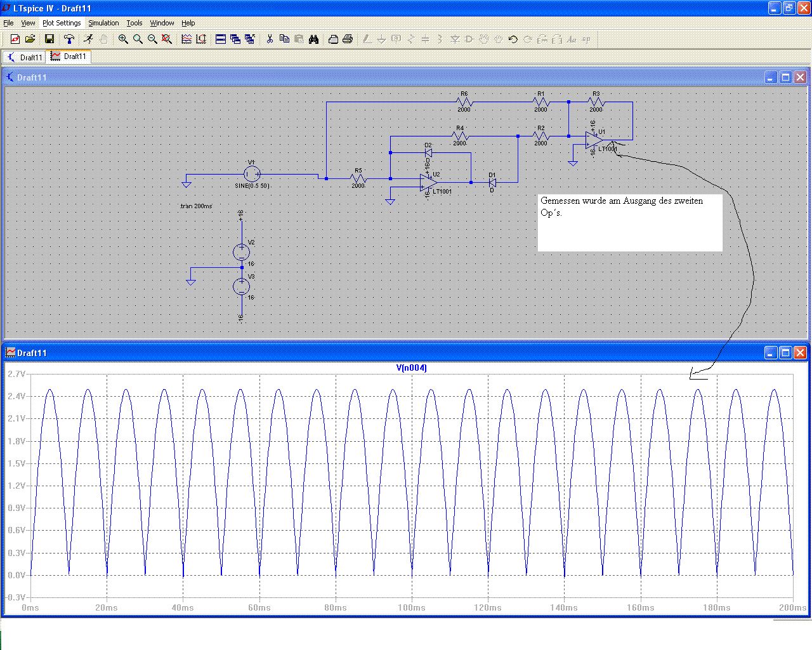Switch to the schematic Draft11 tab
The image size is (812, 650).
click(24, 57)
